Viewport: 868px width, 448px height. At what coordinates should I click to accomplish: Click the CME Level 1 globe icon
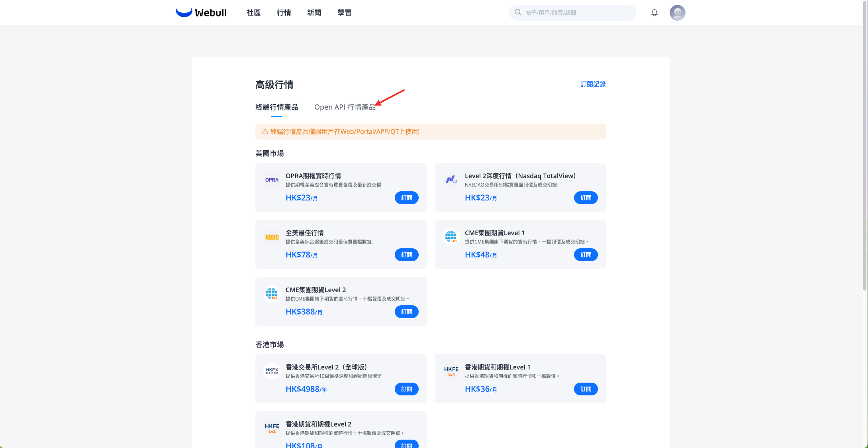(451, 237)
